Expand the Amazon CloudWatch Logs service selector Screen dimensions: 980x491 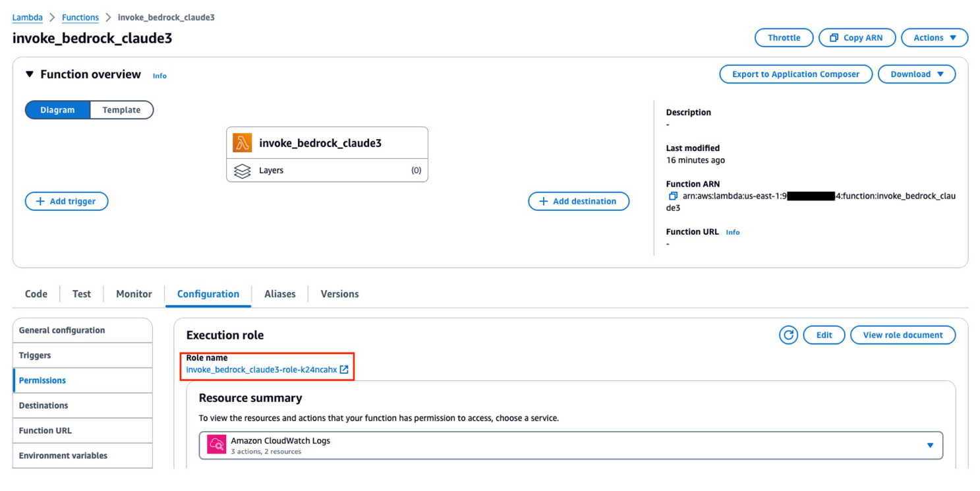[571, 446]
